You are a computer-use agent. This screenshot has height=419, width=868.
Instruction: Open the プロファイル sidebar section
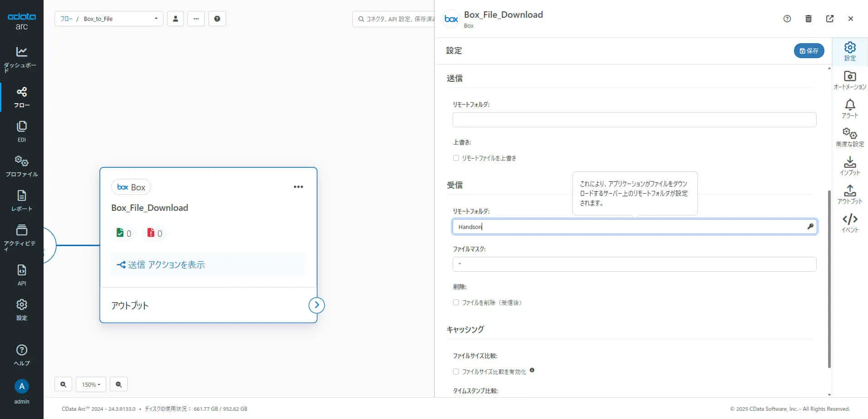point(21,166)
